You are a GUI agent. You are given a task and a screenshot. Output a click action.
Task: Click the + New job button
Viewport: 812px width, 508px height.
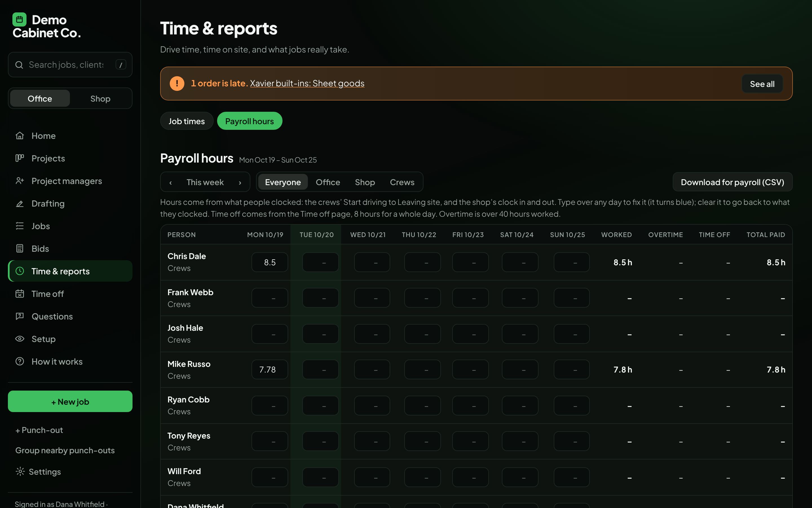70,401
